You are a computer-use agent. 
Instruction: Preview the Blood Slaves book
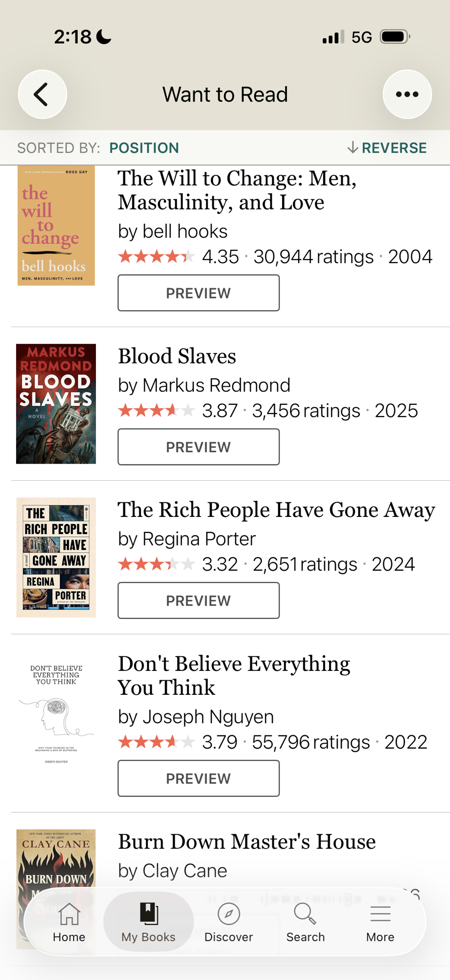coord(198,447)
